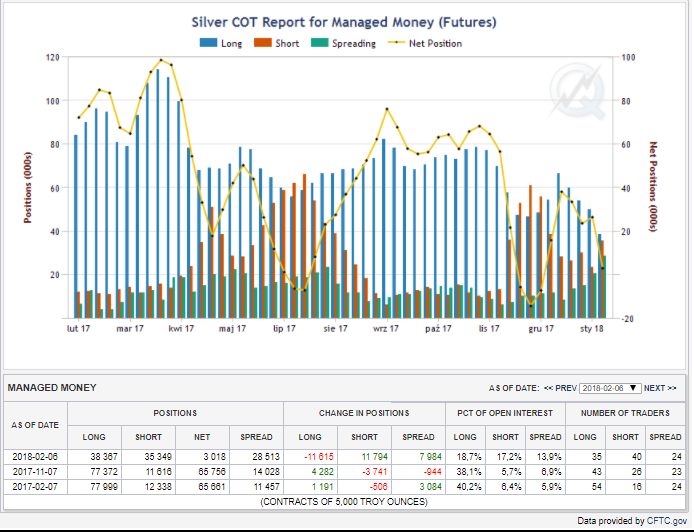Image resolution: width=694 pixels, height=532 pixels.
Task: Click the POSITIONS column group header
Action: tap(175, 413)
